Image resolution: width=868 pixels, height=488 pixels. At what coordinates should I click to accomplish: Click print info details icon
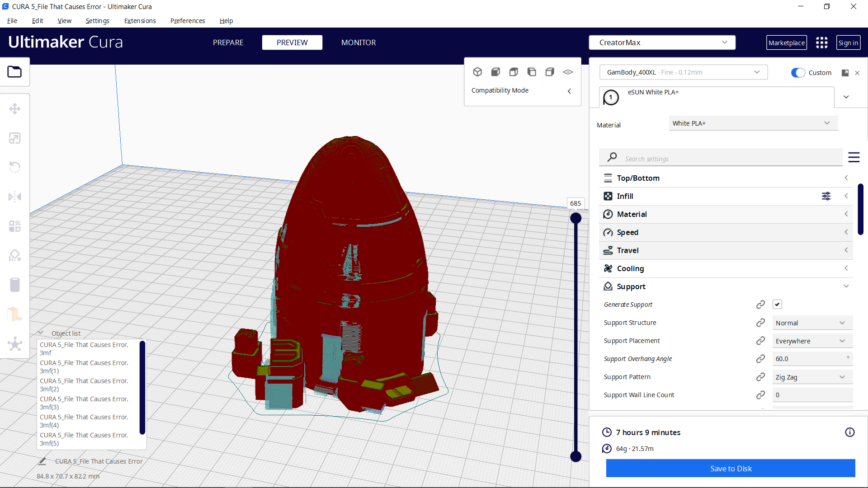click(x=849, y=432)
